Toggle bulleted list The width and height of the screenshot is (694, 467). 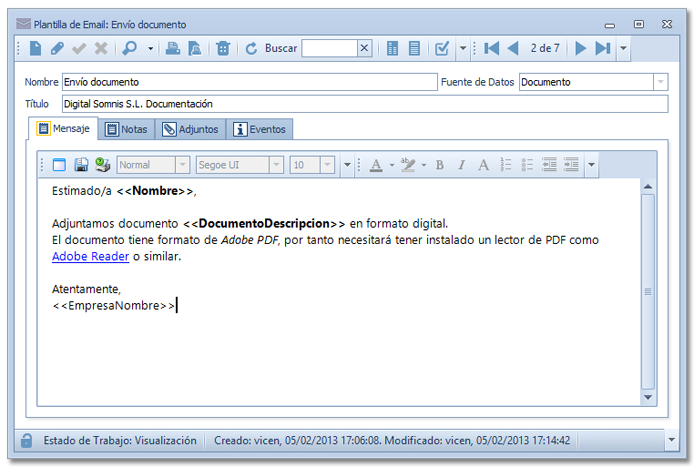pos(527,165)
